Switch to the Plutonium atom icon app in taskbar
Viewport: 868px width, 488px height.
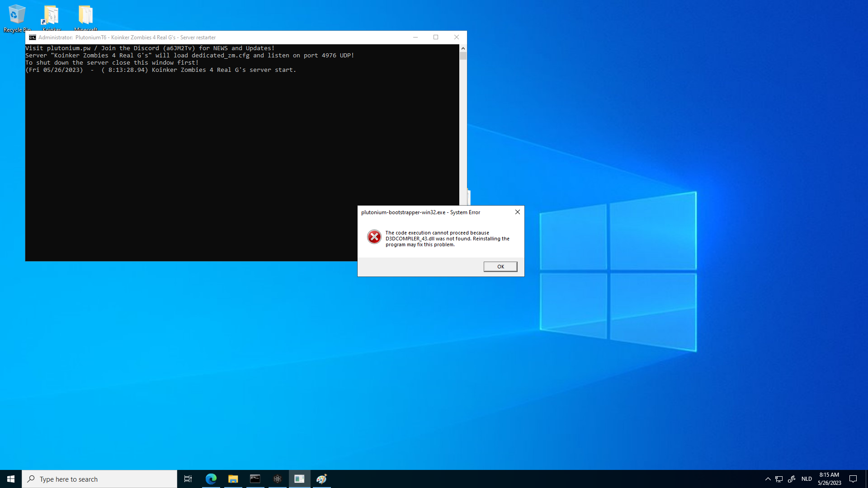point(277,479)
